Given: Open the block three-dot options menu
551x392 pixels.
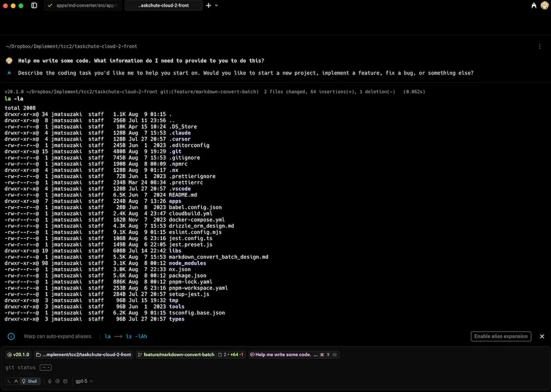Looking at the screenshot, I should (540, 46).
